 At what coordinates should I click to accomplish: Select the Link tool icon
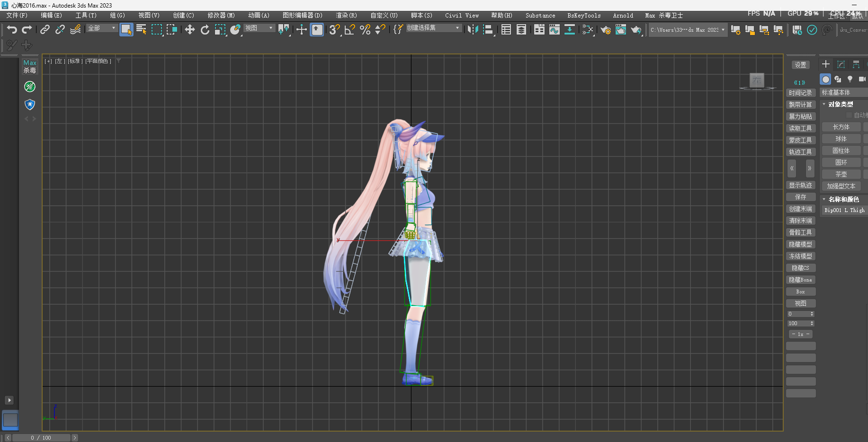pos(45,30)
